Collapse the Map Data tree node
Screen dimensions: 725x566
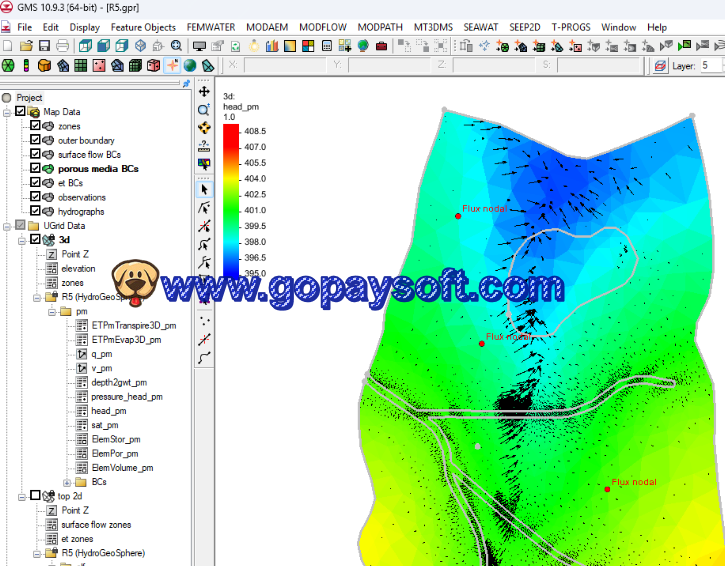tap(8, 112)
